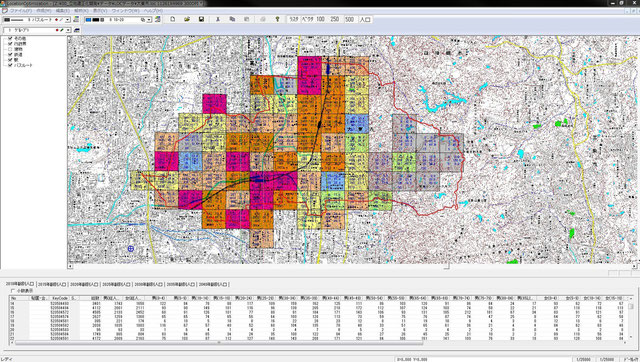The height and width of the screenshot is (362, 640).
Task: Enable the unchecked 建物 layer checkbox
Action: [x=10, y=49]
